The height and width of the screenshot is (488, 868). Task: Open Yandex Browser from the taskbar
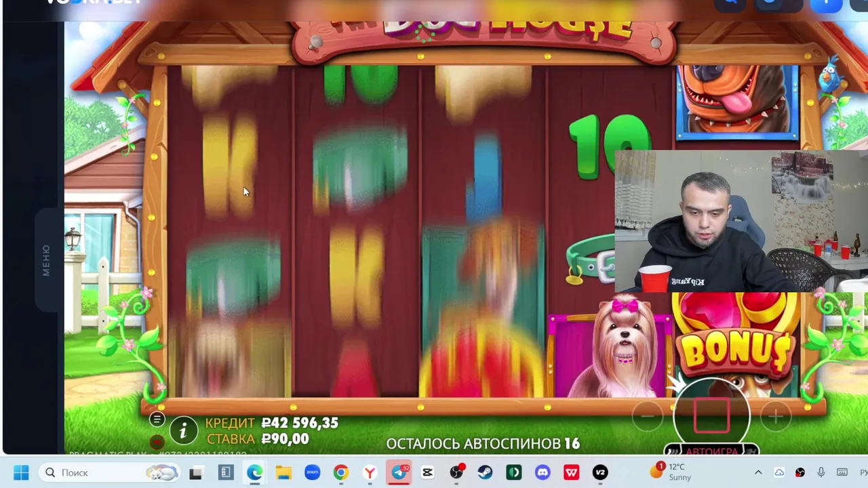click(370, 472)
